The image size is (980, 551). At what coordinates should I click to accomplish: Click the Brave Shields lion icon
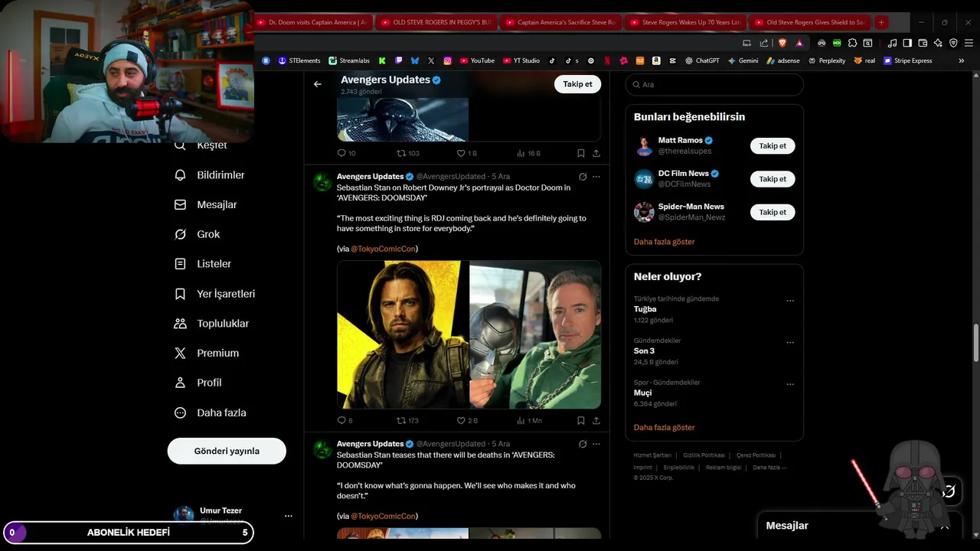pos(782,43)
